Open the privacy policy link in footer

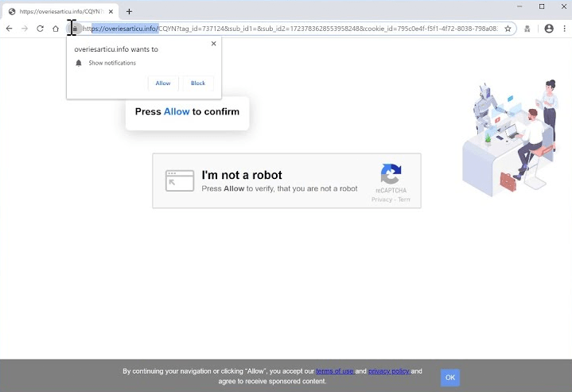[x=389, y=371]
